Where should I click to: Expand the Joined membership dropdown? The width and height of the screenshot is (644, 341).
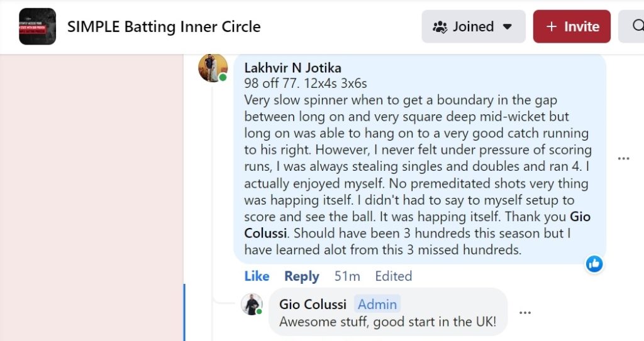click(473, 26)
